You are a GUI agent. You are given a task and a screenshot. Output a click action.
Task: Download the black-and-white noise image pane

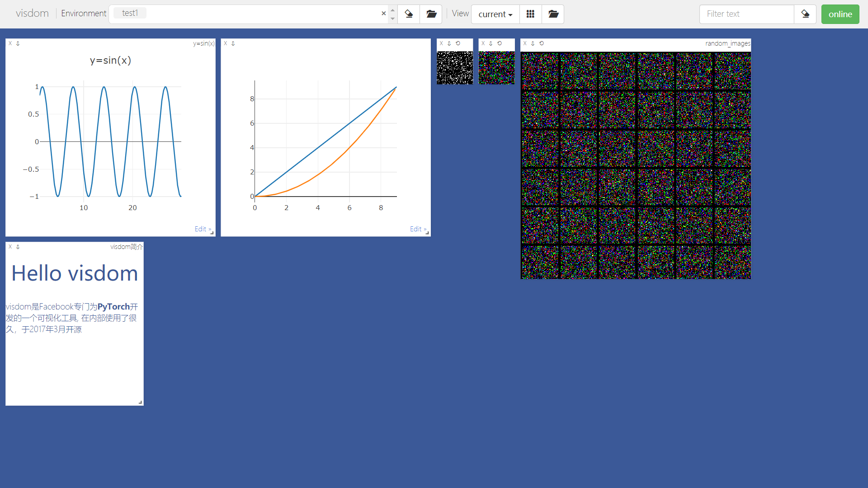pyautogui.click(x=449, y=44)
